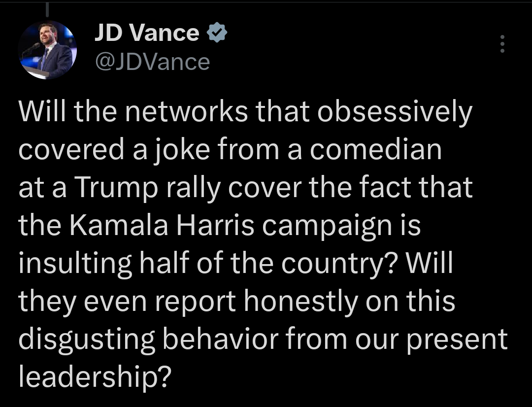This screenshot has width=532, height=407.
Task: Click the blue verified checkmark badge
Action: click(x=216, y=33)
